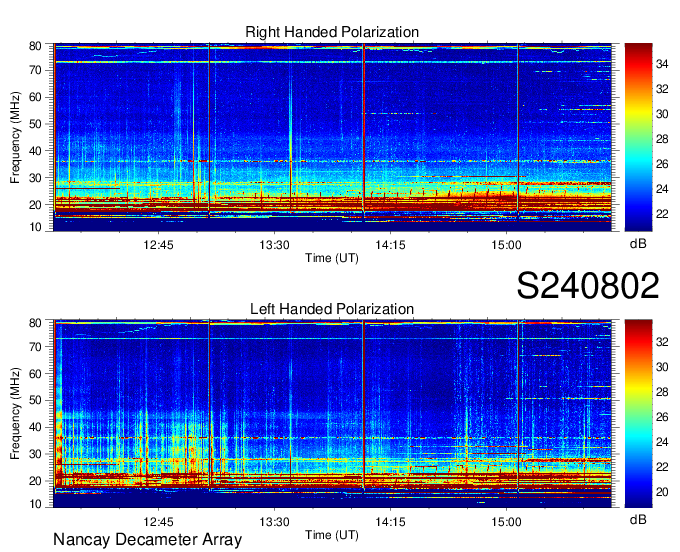Click the dB unit label under the Left Handed color scale
This screenshot has width=680, height=552.
coord(638,519)
